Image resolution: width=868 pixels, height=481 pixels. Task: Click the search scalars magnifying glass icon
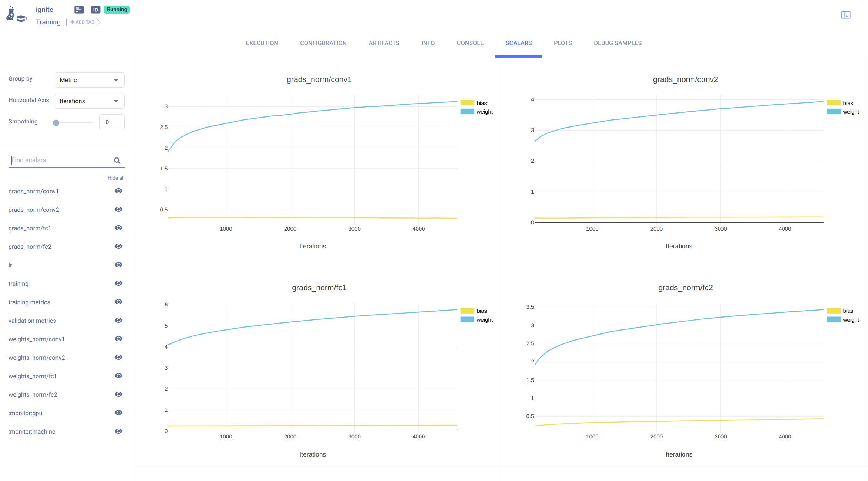pyautogui.click(x=118, y=160)
